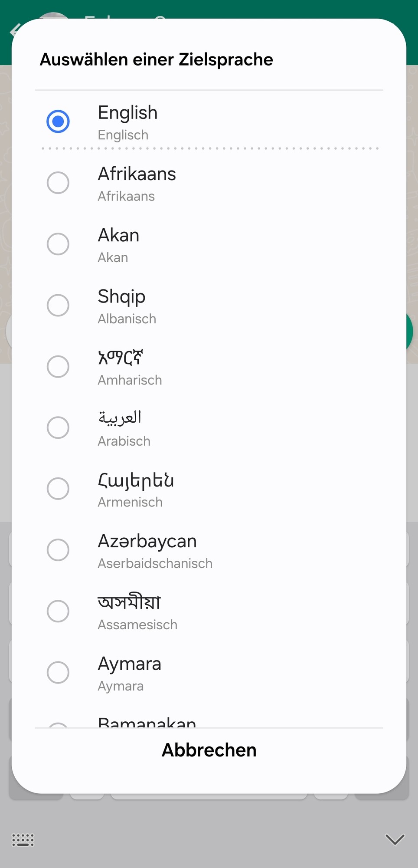
Task: Choose the Amharisch radio button
Action: pos(58,366)
